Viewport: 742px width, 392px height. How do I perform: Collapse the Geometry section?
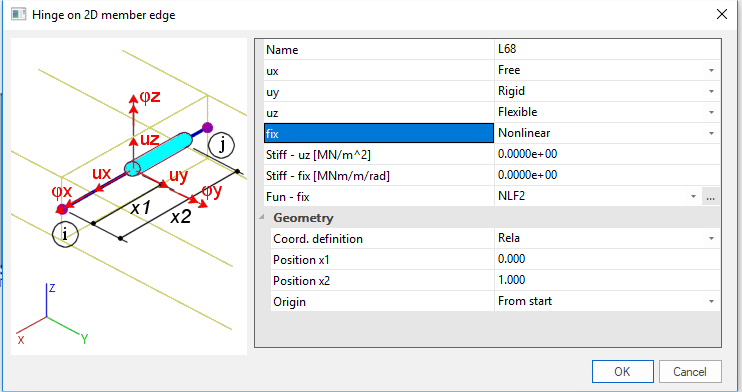[x=262, y=217]
